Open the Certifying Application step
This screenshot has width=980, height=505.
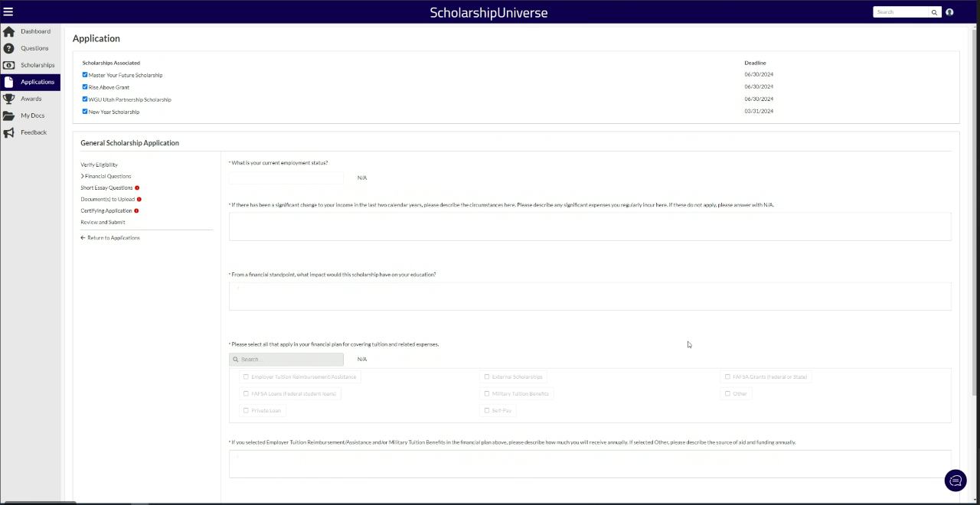point(106,210)
